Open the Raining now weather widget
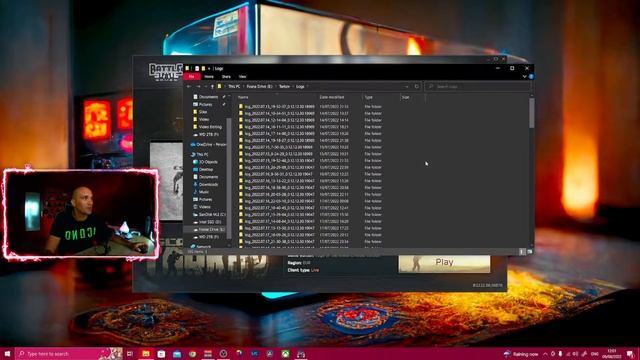The image size is (640, 360). coord(521,354)
